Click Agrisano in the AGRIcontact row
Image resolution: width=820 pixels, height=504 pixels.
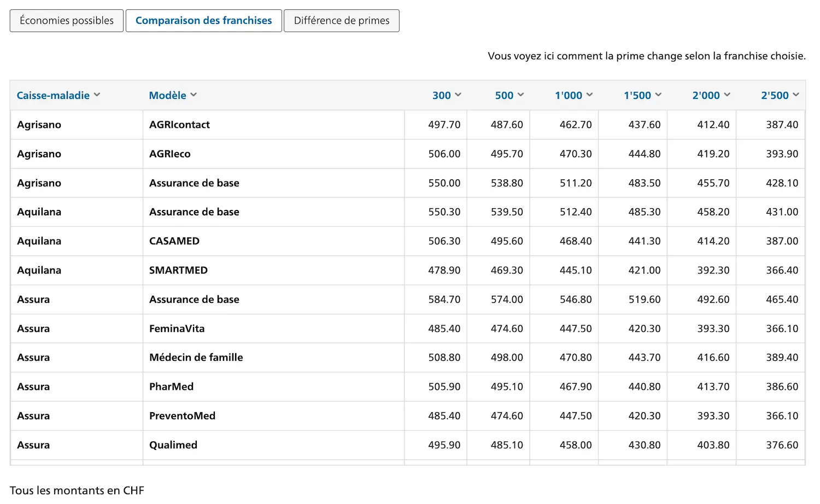(x=39, y=125)
